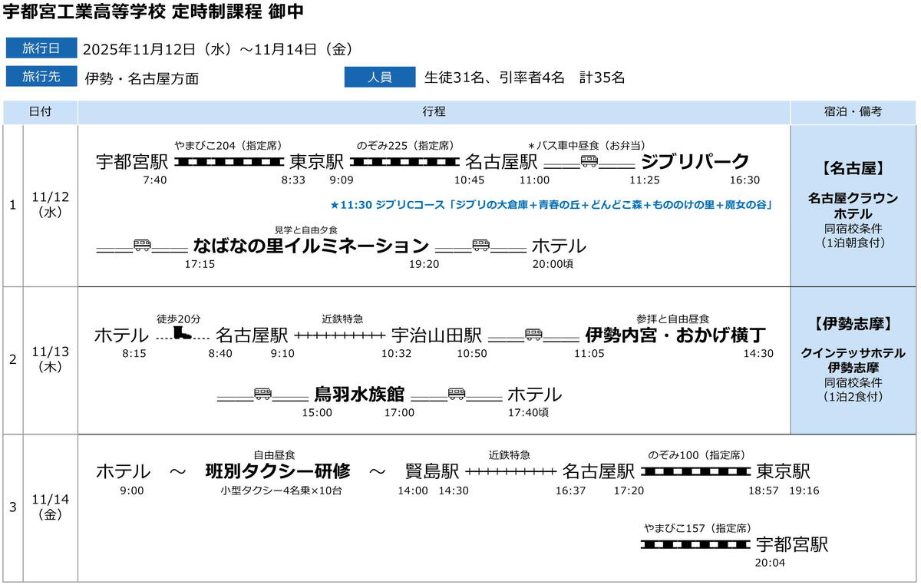Viewport: 921px width, 588px height.
Task: Click the のぞみ100 train track line
Action: [x=697, y=471]
